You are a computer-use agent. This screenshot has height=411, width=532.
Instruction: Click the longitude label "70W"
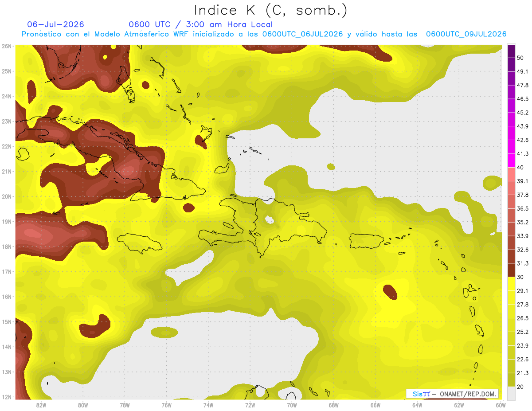(x=292, y=405)
